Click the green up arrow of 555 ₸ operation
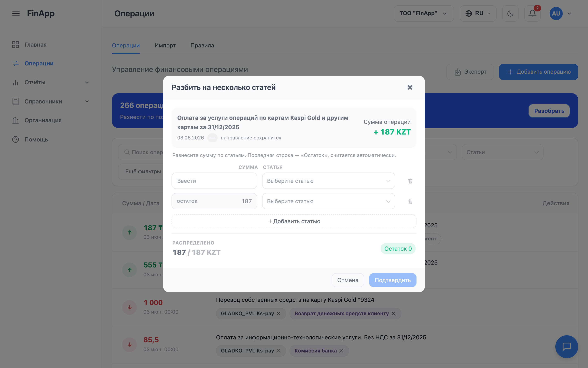588x368 pixels. tap(129, 270)
